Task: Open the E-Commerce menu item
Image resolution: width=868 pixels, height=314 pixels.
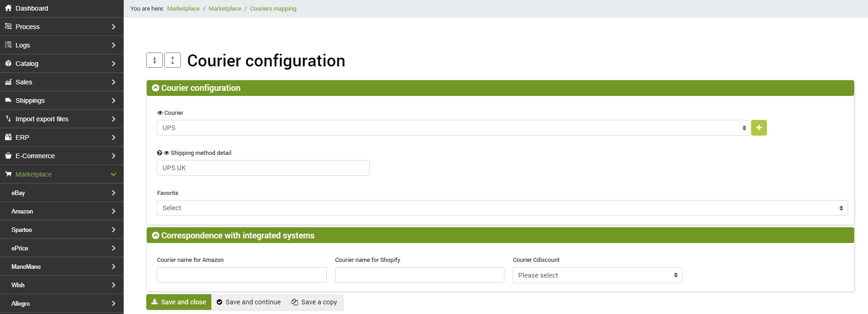Action: [x=62, y=156]
